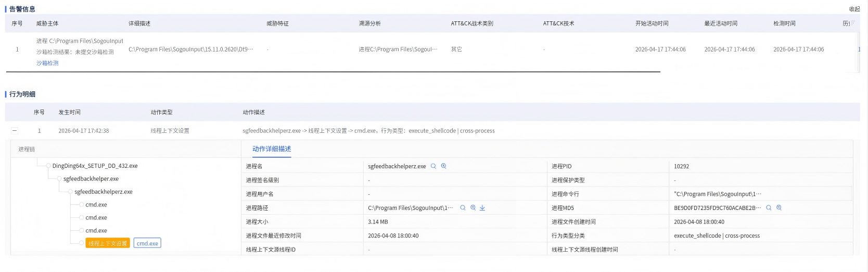Click the horizontal scrollbar under the alert table
Viewport: 868px width, 272px height.
pos(333,72)
